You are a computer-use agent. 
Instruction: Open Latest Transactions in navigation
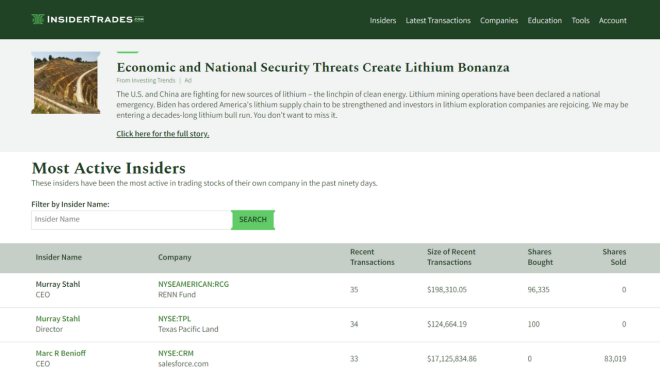[438, 20]
